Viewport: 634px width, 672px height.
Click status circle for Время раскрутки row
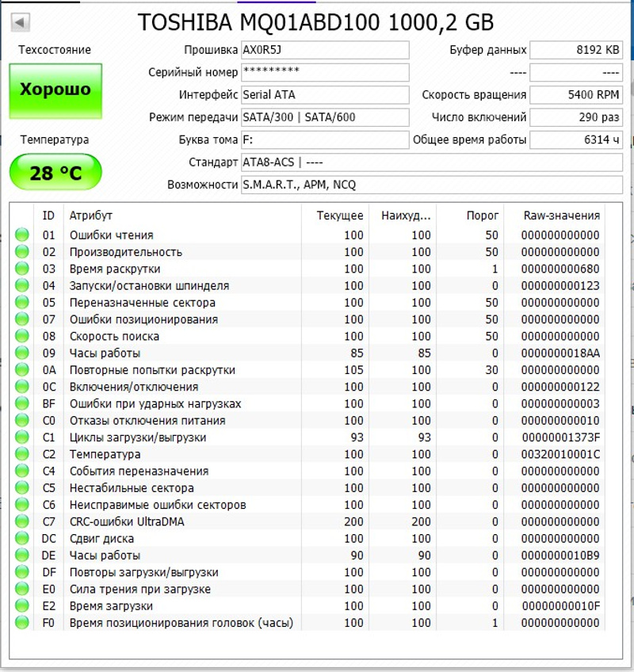click(x=21, y=269)
